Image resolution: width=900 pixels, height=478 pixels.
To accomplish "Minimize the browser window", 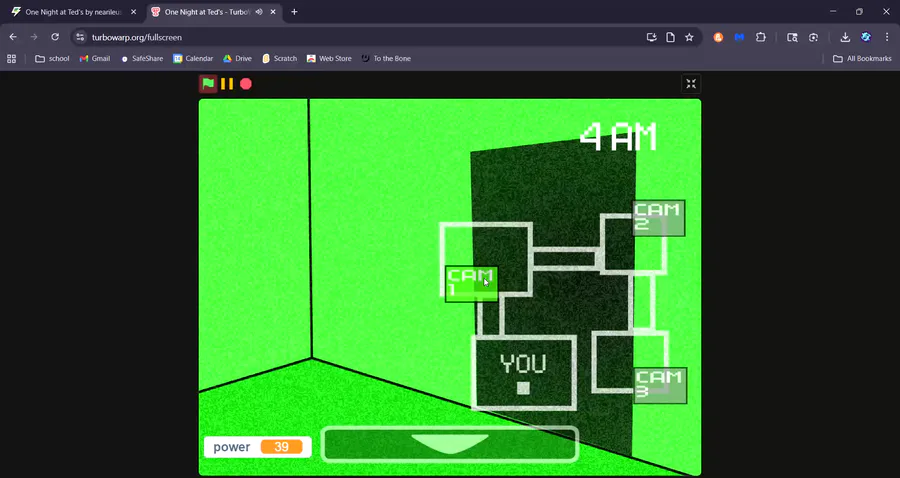I will 833,11.
